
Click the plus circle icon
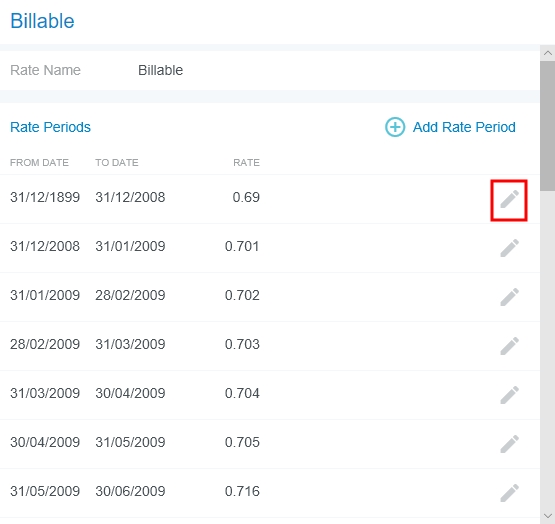click(395, 127)
